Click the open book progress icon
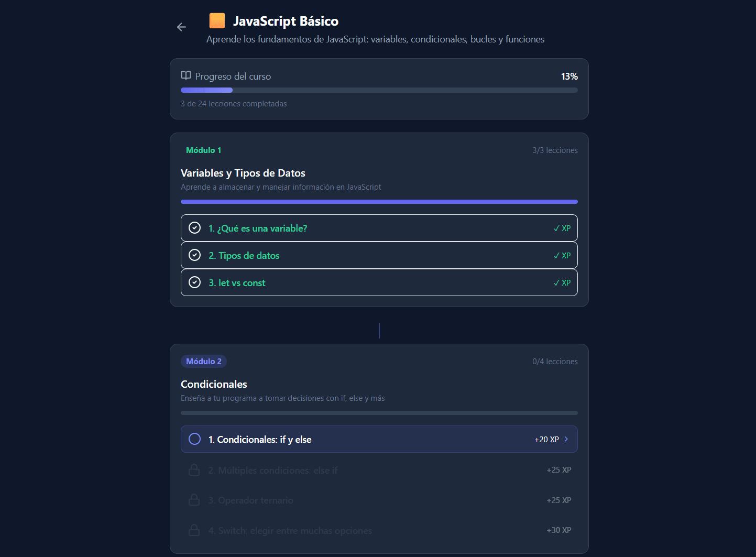Viewport: 756px width, 557px height. [186, 76]
